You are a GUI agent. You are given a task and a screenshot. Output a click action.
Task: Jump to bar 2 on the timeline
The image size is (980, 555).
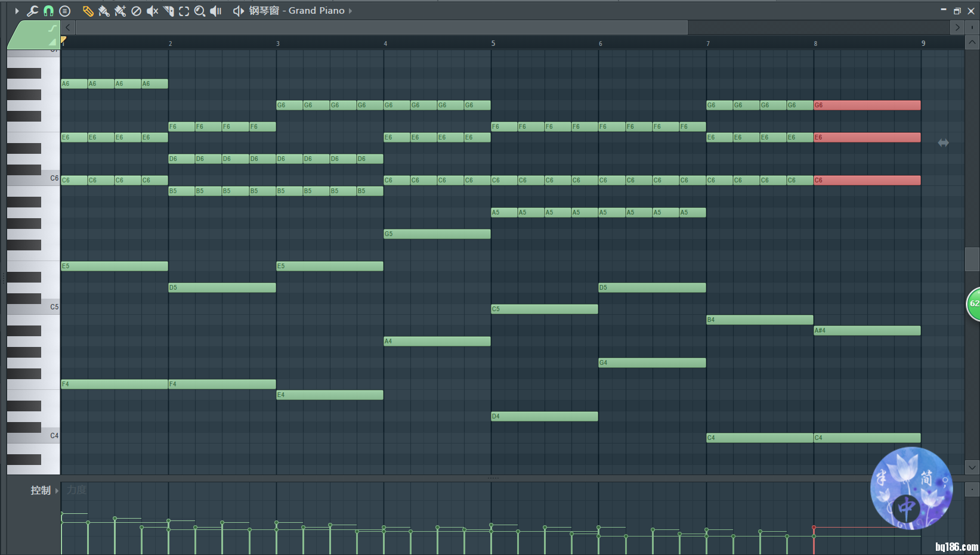[x=170, y=44]
